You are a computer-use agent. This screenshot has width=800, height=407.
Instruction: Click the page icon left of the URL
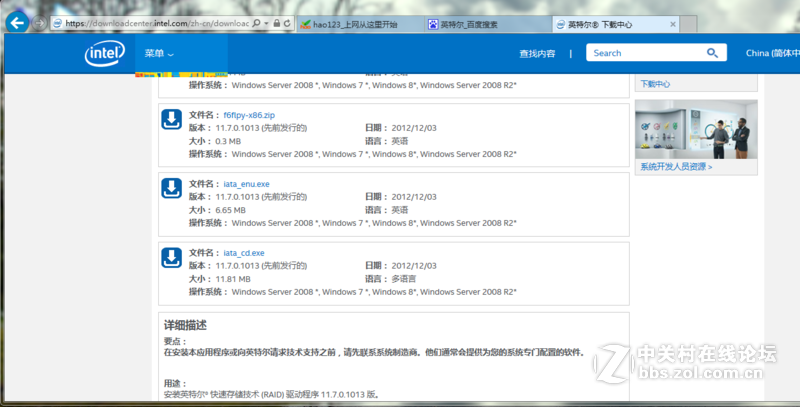pos(58,23)
